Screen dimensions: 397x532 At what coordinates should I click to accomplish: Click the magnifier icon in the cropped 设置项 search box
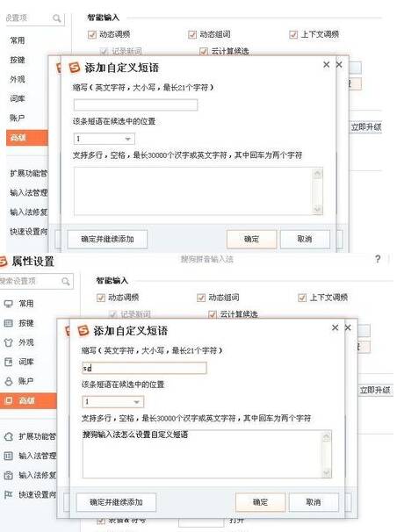pyautogui.click(x=57, y=18)
